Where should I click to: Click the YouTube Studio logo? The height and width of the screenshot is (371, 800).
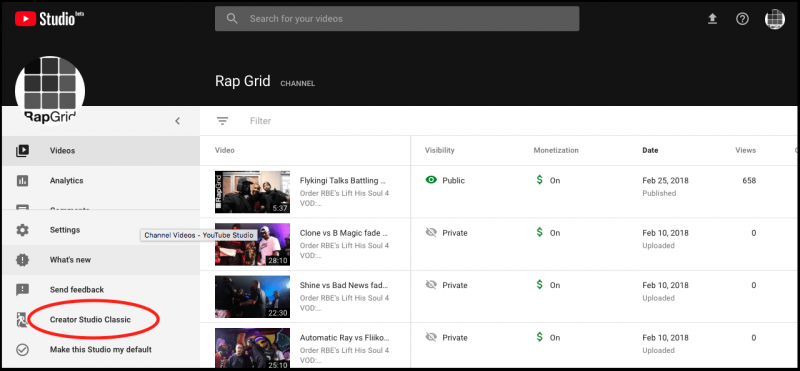(49, 19)
